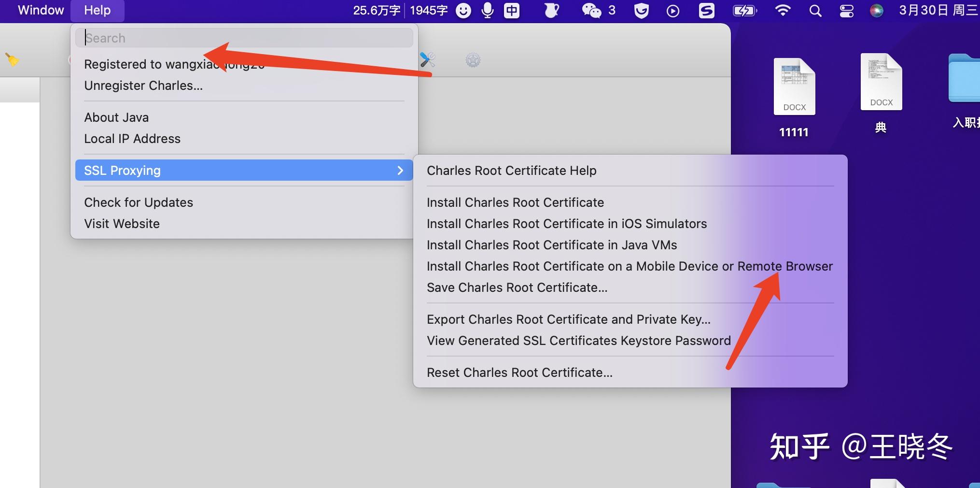The height and width of the screenshot is (488, 980).
Task: Open the Charles settings gear icon
Action: click(x=473, y=60)
